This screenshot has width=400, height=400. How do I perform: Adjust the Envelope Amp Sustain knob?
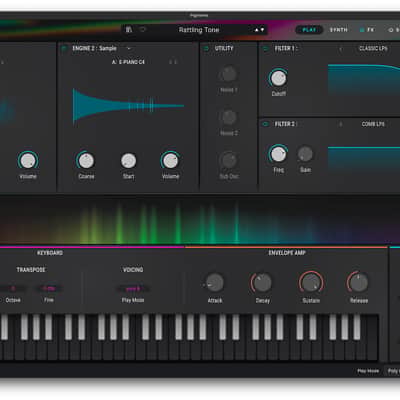pyautogui.click(x=311, y=283)
